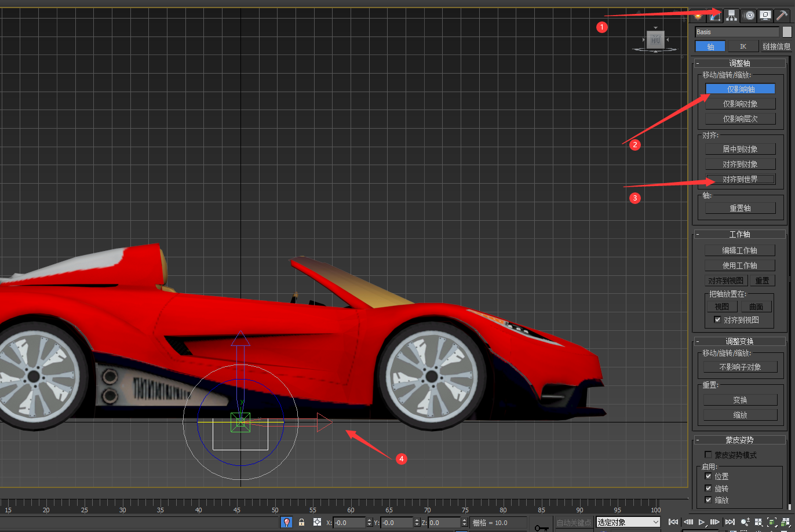795x532 pixels.
Task: Switch to the IK tab
Action: point(743,46)
